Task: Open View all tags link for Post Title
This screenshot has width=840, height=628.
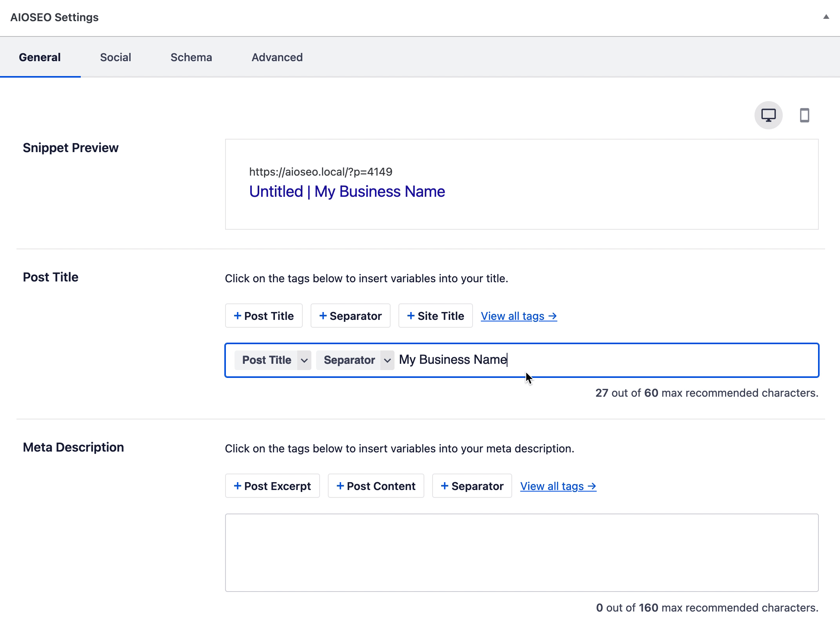Action: tap(519, 316)
